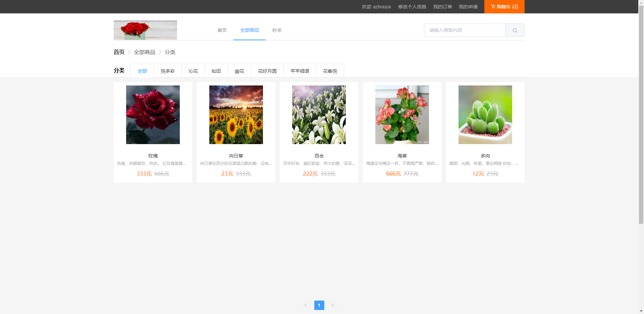The height and width of the screenshot is (314, 644).
Task: Open 我的订单 in the top bar
Action: (442, 7)
